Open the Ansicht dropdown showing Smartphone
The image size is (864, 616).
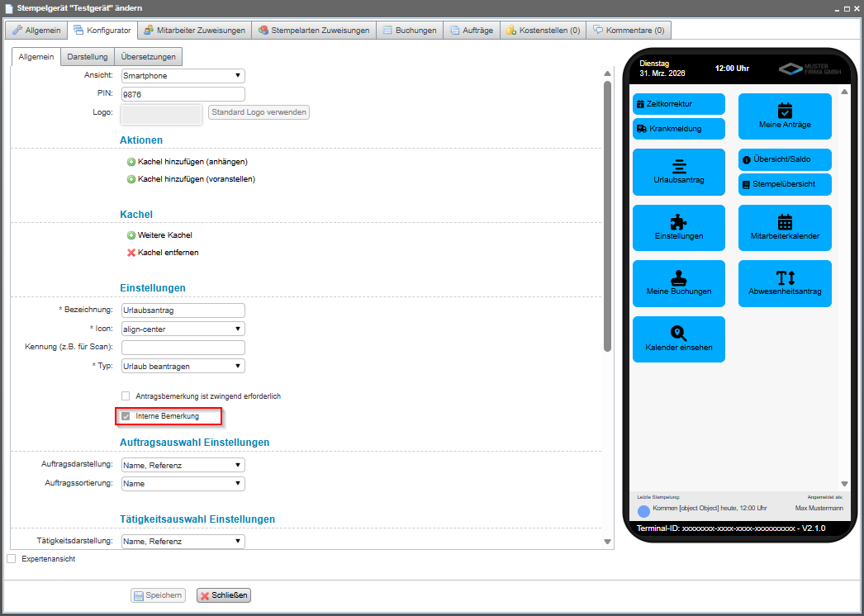[183, 76]
